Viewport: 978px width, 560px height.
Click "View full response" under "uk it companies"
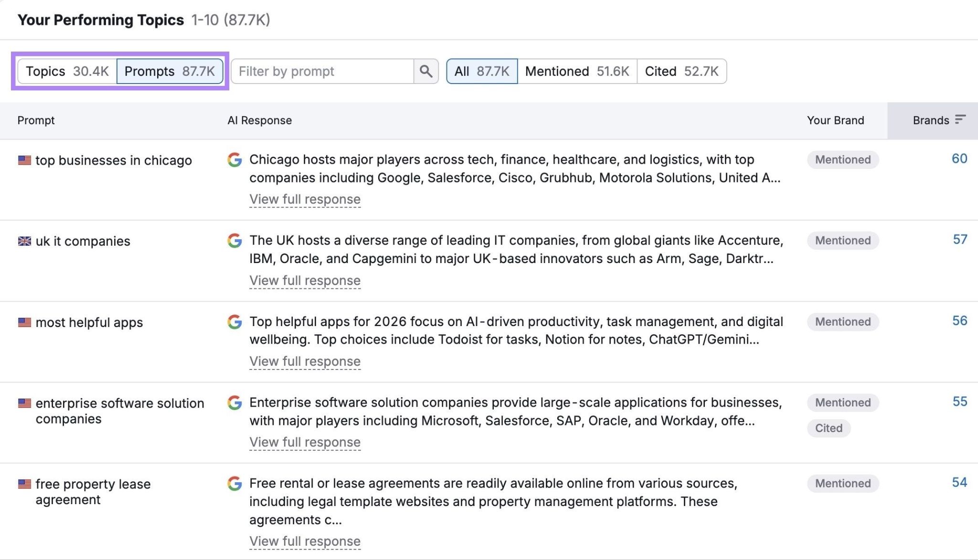(x=305, y=280)
